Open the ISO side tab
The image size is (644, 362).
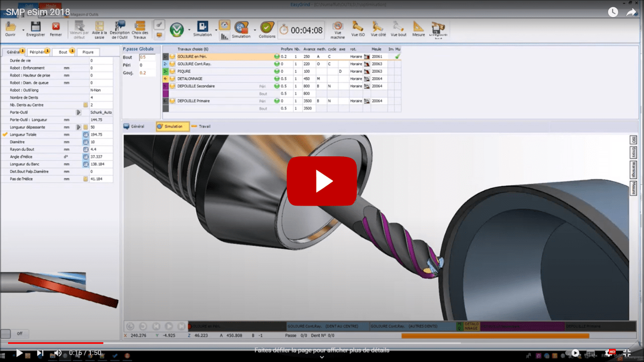[x=634, y=140]
